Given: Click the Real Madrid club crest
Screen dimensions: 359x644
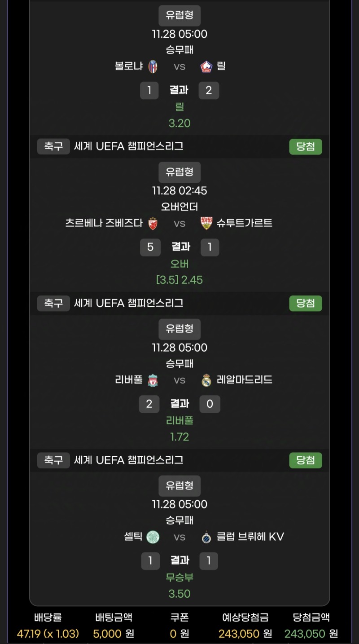Looking at the screenshot, I should [x=206, y=380].
